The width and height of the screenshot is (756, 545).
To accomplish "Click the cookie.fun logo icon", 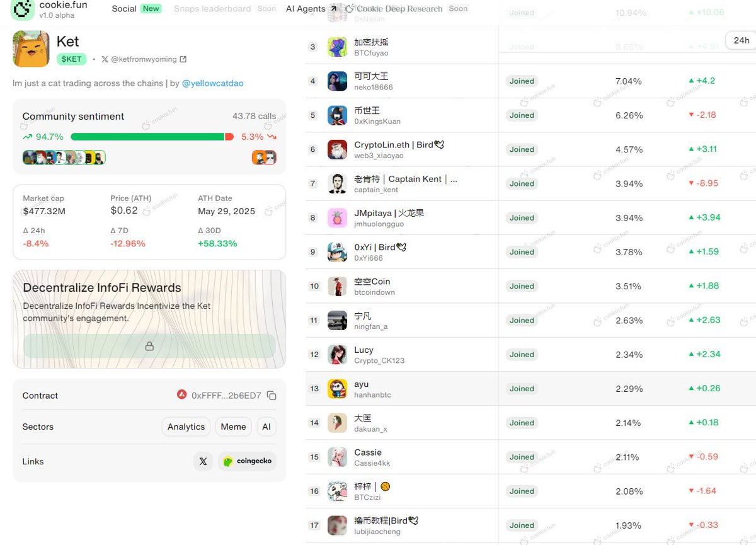I will (x=22, y=9).
